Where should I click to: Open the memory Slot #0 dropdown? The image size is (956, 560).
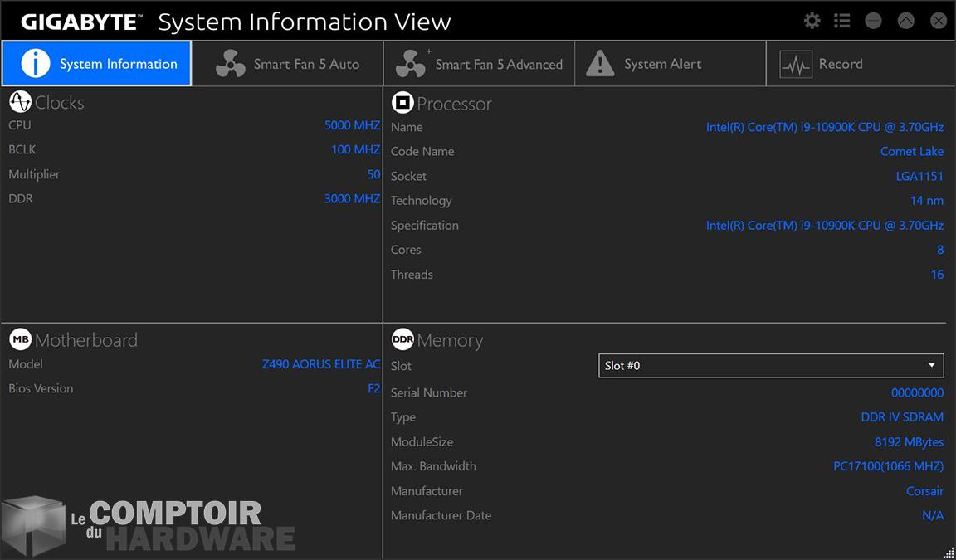click(771, 366)
